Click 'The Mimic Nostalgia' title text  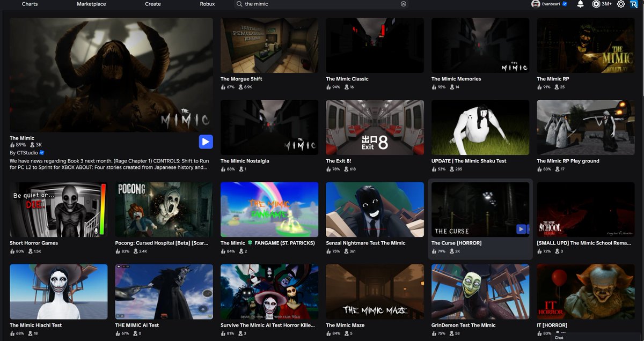pyautogui.click(x=245, y=161)
